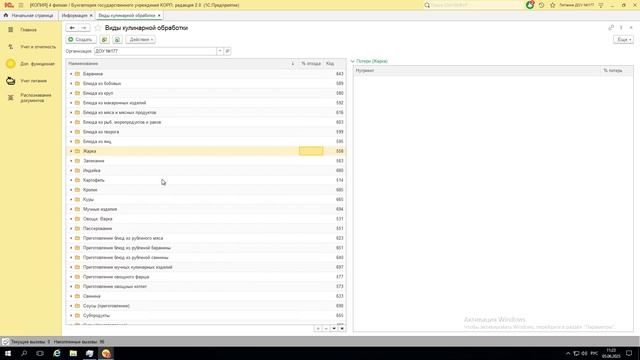Expand the Куры folder

tap(71, 200)
